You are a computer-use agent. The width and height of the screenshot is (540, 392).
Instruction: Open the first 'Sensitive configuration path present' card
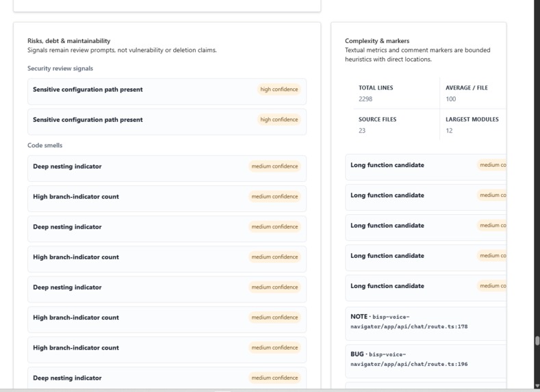167,92
